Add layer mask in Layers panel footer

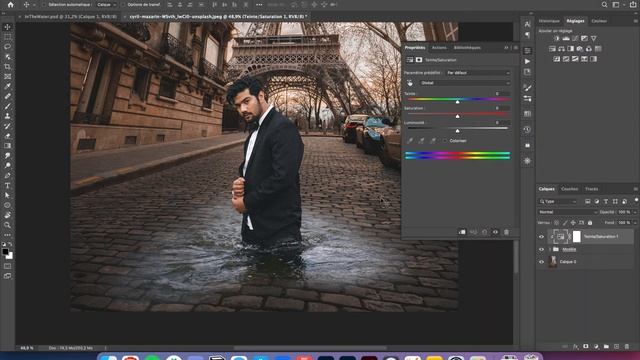[586, 347]
